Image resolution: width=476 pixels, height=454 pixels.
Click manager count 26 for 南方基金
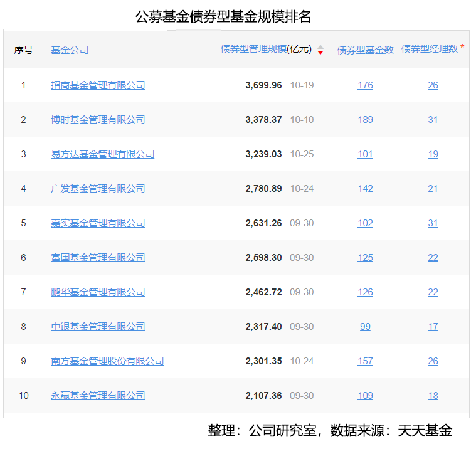coord(433,361)
